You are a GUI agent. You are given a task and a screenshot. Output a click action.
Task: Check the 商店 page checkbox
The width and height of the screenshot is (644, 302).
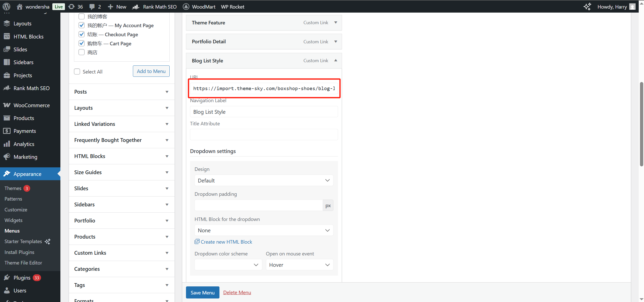(82, 52)
